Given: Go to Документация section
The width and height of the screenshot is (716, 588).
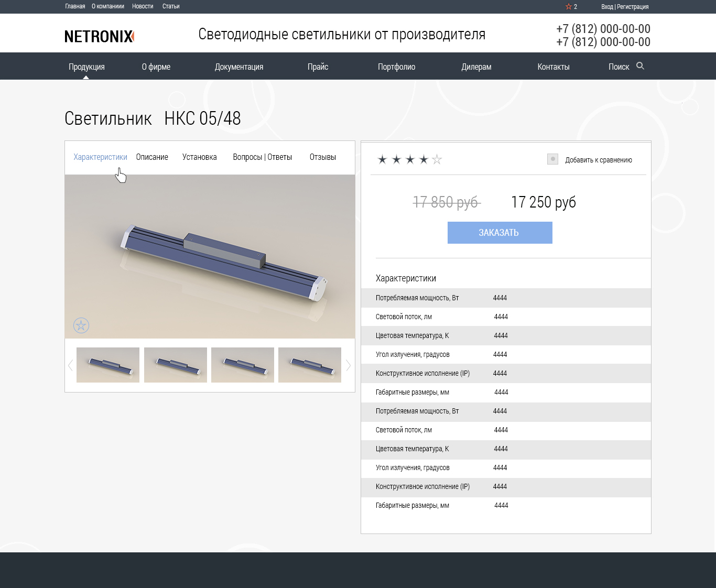Looking at the screenshot, I should point(239,67).
